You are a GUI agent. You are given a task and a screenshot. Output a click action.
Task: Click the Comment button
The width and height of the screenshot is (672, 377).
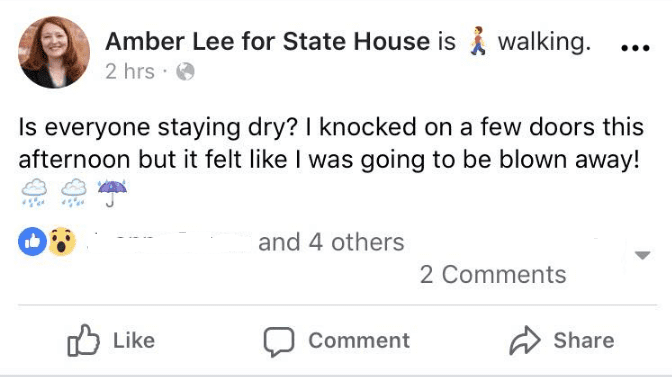pos(336,341)
